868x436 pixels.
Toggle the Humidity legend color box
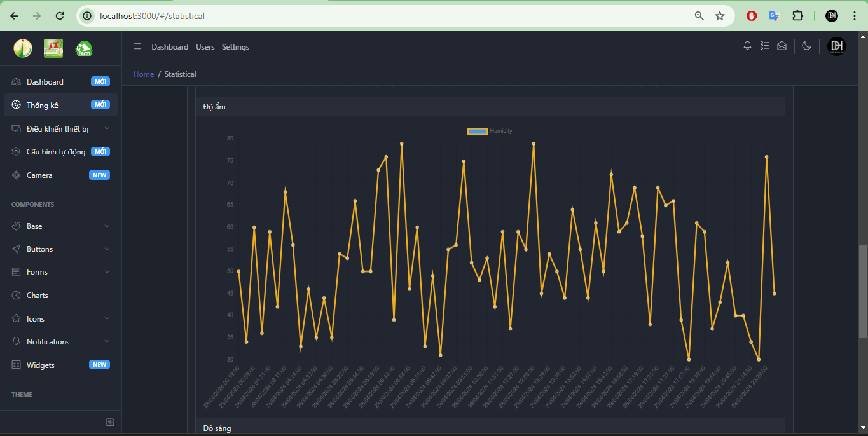478,131
